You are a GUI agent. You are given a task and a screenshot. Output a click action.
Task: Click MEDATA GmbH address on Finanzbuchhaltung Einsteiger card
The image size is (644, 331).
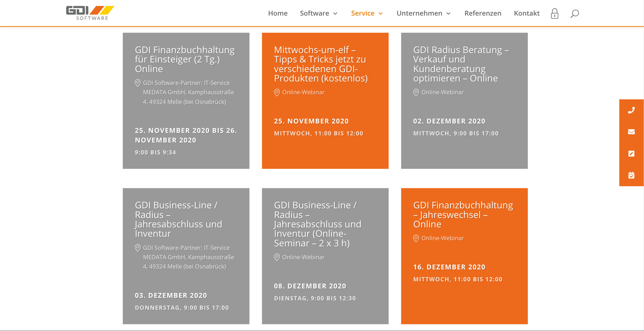[189, 92]
